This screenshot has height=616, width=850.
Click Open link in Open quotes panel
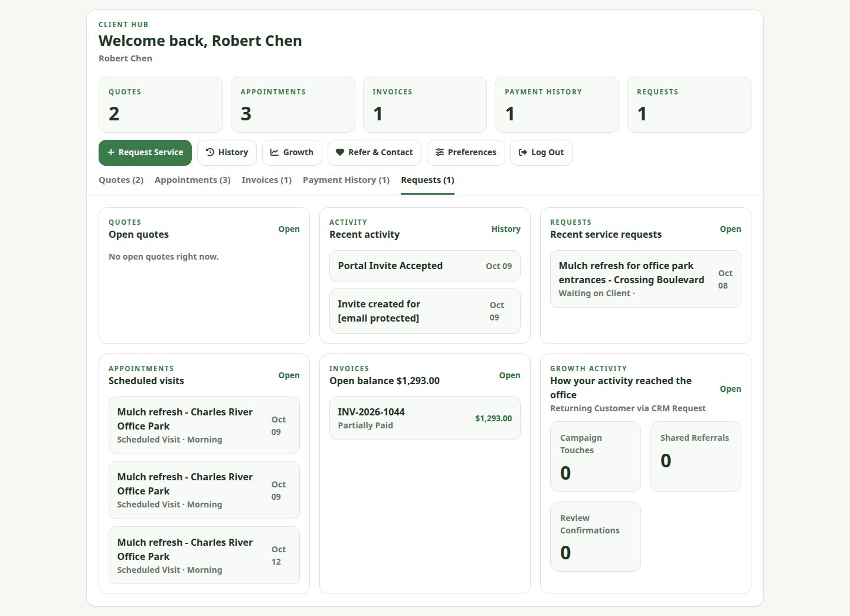pos(289,229)
